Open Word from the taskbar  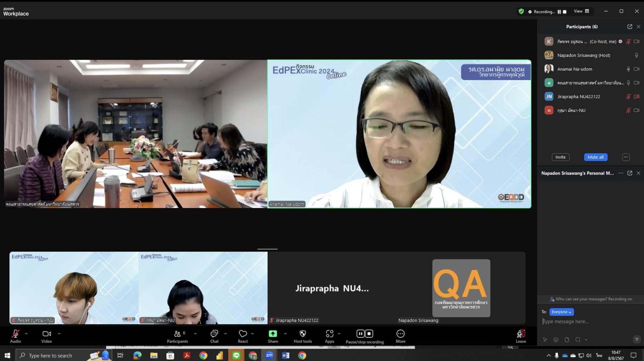coord(286,355)
